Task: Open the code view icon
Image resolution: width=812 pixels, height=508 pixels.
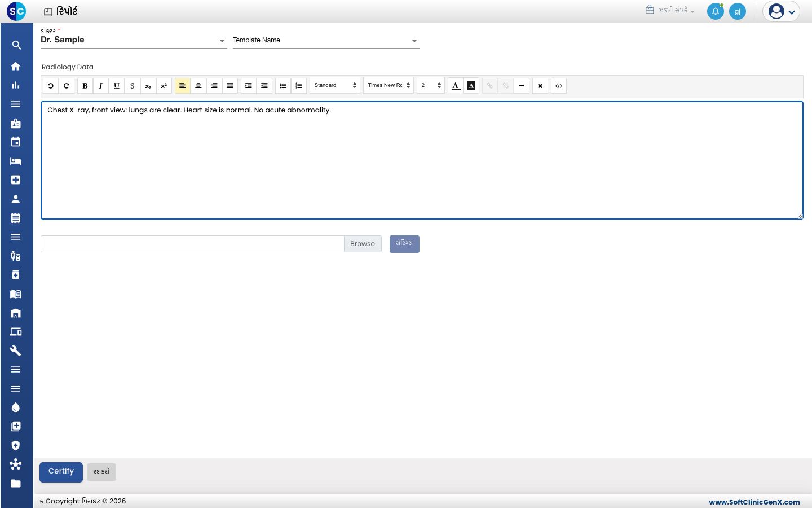Action: point(559,86)
